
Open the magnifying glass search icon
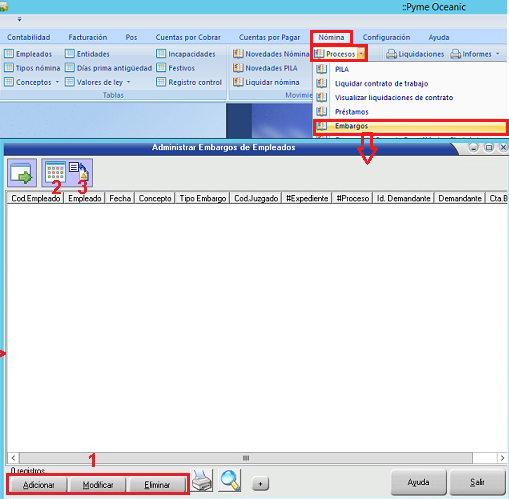click(230, 481)
